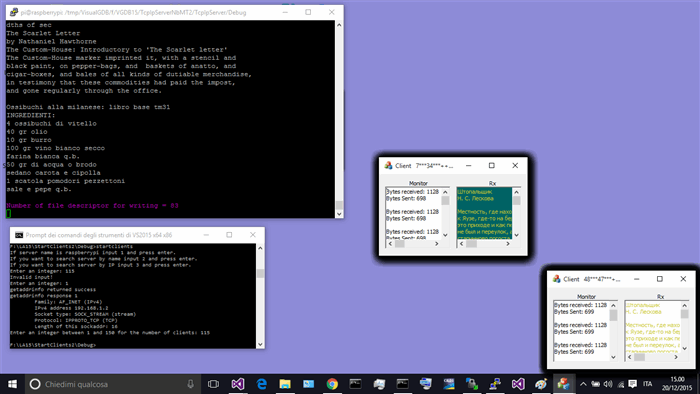The height and width of the screenshot is (394, 700).
Task: Open the Action Center notification icon
Action: (x=633, y=384)
